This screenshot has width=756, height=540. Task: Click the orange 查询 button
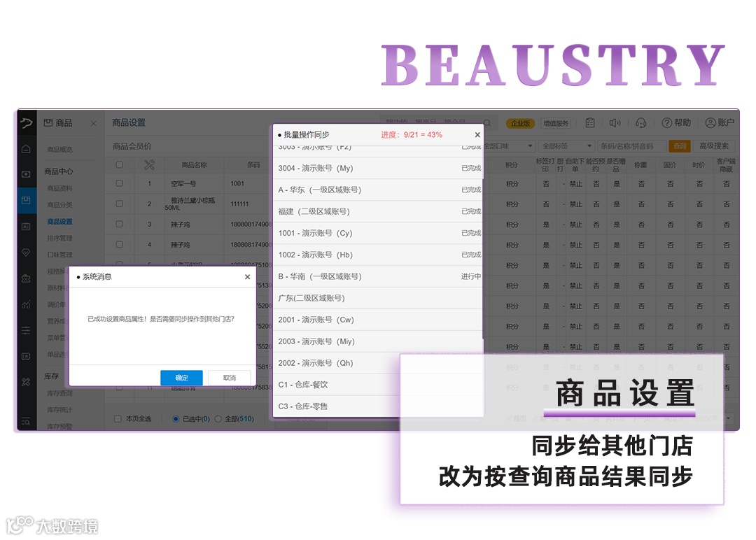pos(680,146)
